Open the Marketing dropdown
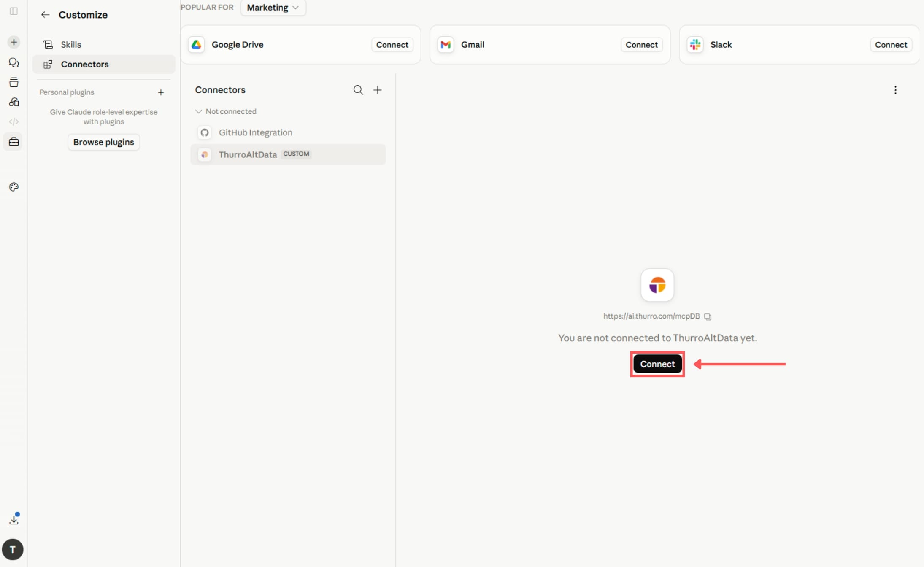924x567 pixels. point(273,8)
